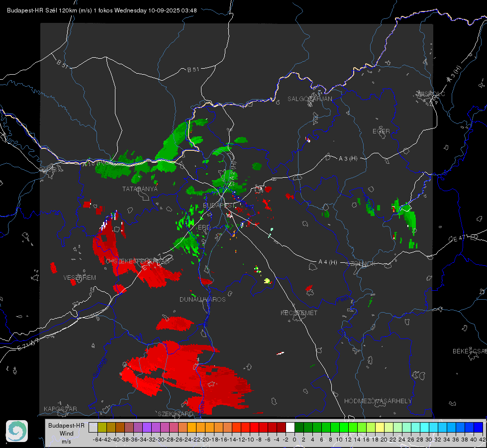Viewport: 487px width, 448px height.
Task: Click the E 71 road label at lower left
Action: click(x=28, y=345)
